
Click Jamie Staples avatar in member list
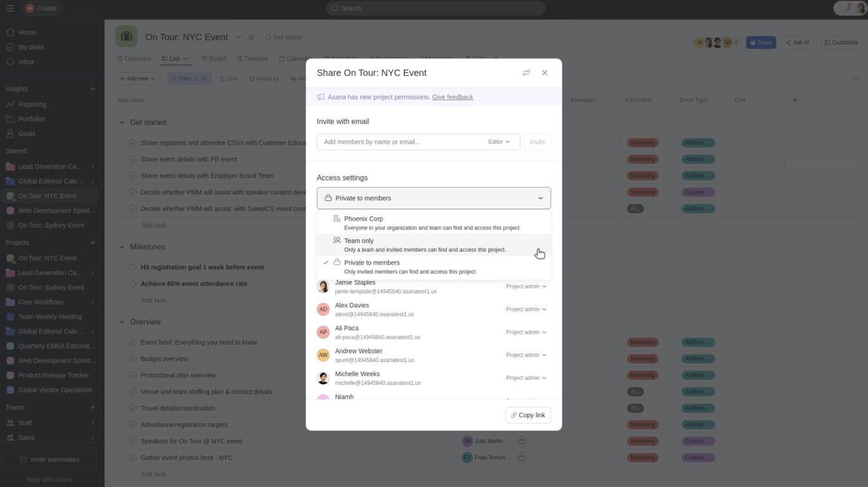click(323, 287)
